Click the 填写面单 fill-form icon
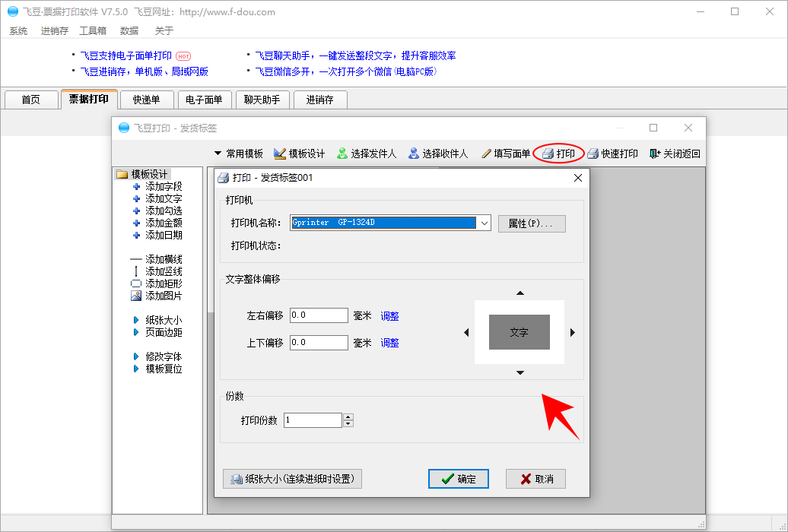The height and width of the screenshot is (532, 788). pos(486,154)
